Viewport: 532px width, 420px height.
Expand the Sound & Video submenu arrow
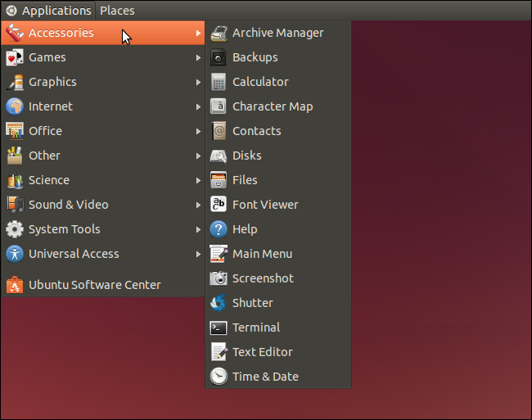(198, 205)
